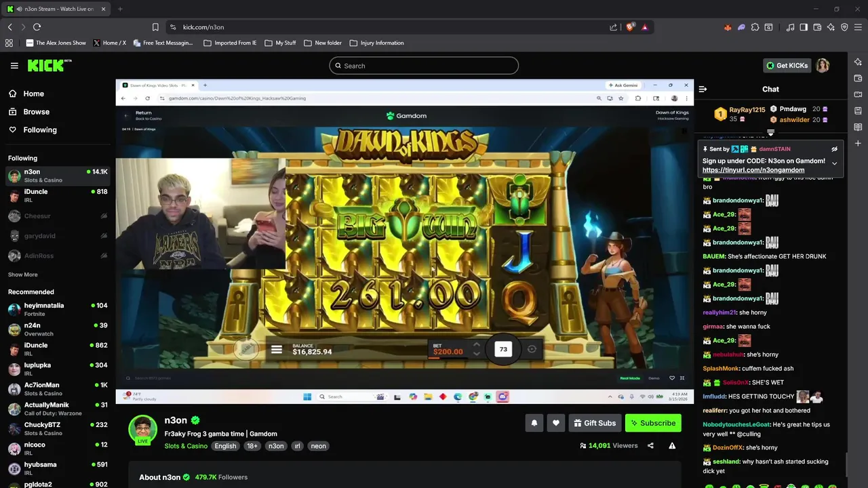Go to Home in Kick sidebar
Image resolution: width=868 pixels, height=488 pixels.
[26, 94]
